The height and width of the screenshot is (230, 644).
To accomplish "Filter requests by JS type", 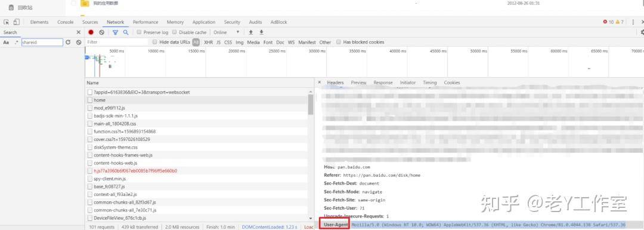I will 218,42.
